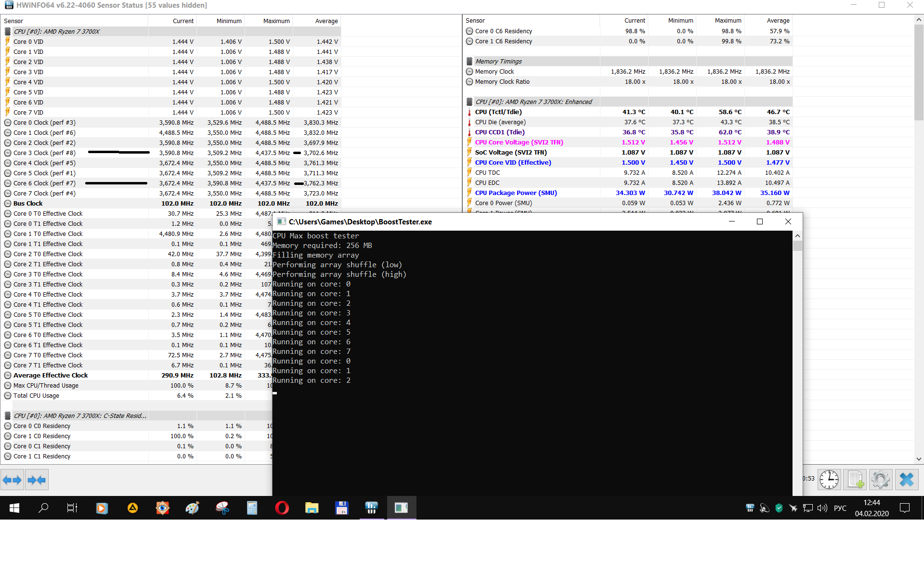The height and width of the screenshot is (573, 924).
Task: Select the 'Memory Timings' group header
Action: point(627,62)
